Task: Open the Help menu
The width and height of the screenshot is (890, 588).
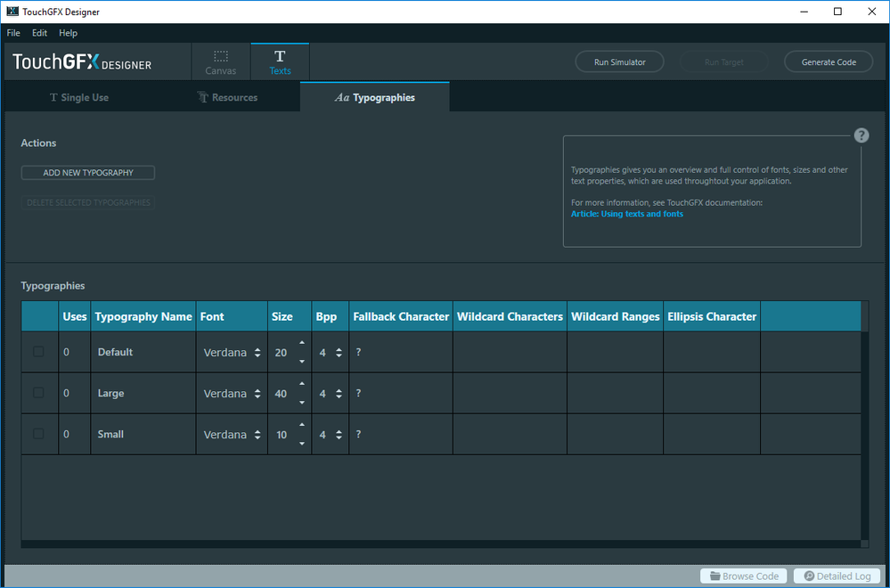Action: pos(68,33)
